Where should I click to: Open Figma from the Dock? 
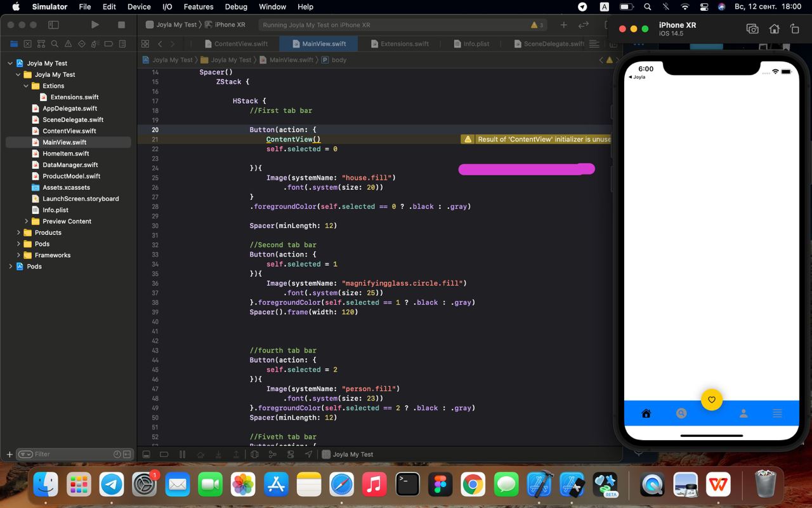coord(440,485)
